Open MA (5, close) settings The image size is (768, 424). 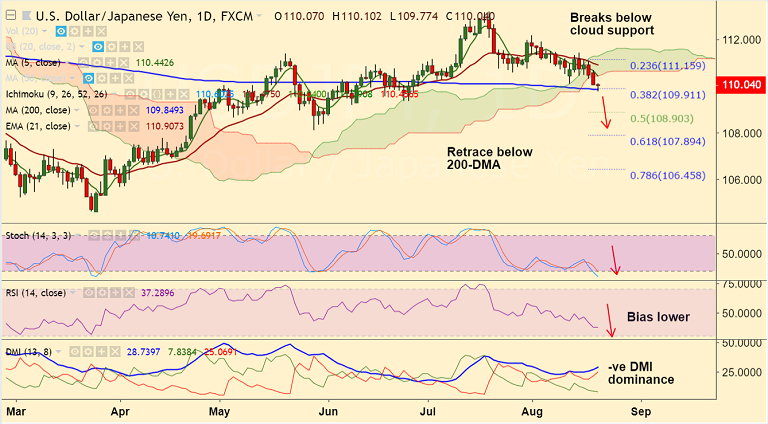point(97,63)
